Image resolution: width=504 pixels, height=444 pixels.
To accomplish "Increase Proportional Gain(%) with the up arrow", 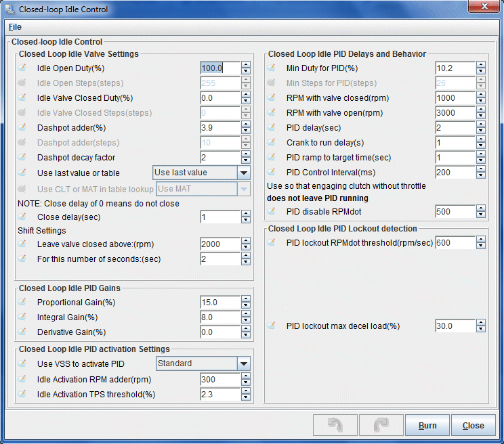I will click(x=246, y=299).
